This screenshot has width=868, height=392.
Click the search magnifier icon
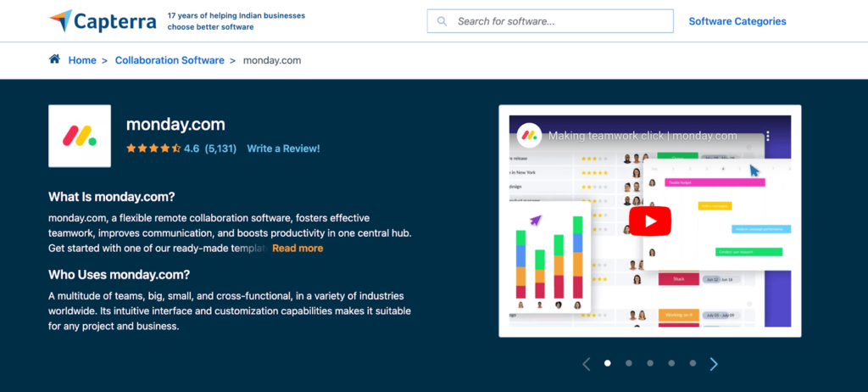pyautogui.click(x=442, y=21)
